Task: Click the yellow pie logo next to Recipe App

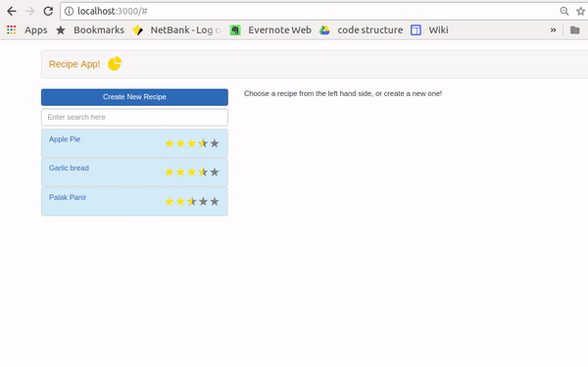Action: pyautogui.click(x=115, y=64)
